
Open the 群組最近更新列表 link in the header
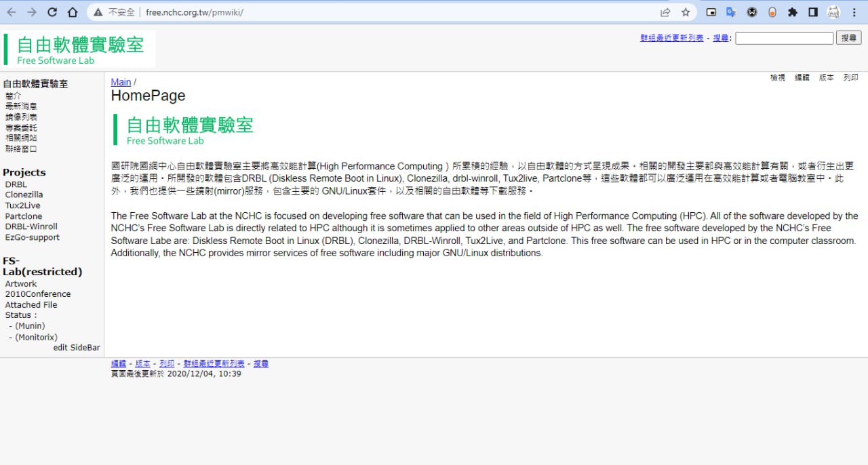pos(671,39)
